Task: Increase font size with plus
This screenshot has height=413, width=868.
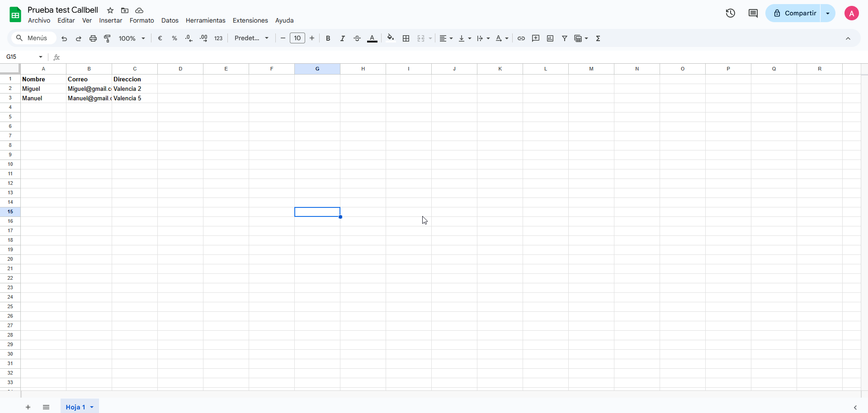Action: 312,38
